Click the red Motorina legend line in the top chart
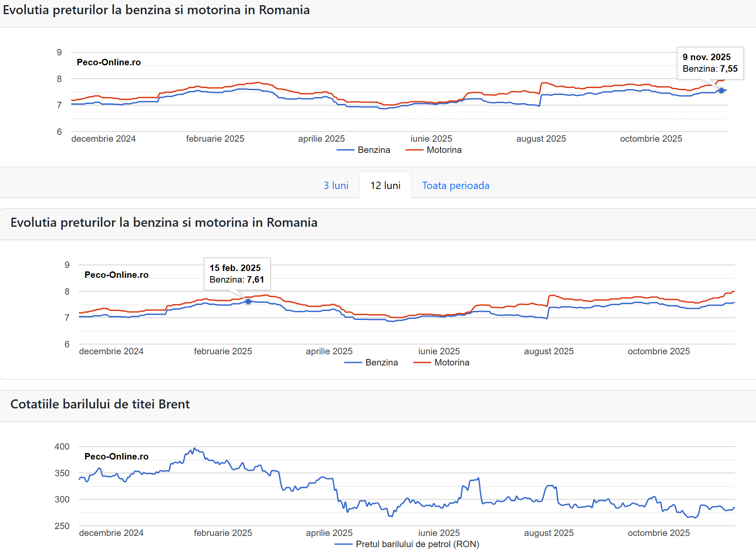Viewport: 756px width, 551px height. (x=414, y=150)
